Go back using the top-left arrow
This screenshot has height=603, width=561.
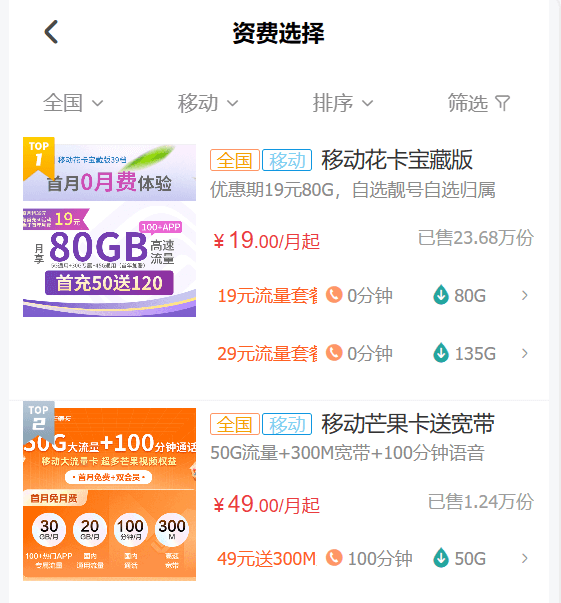coord(51,32)
